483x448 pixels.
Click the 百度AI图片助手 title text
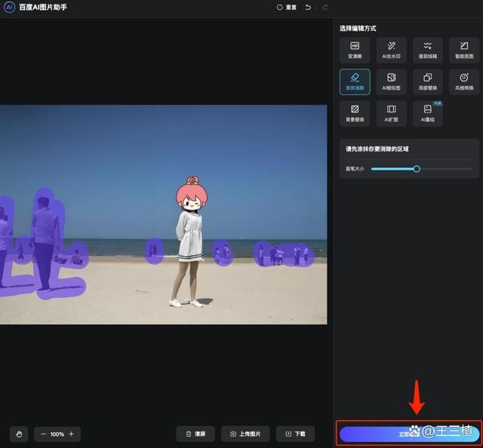[x=43, y=7]
